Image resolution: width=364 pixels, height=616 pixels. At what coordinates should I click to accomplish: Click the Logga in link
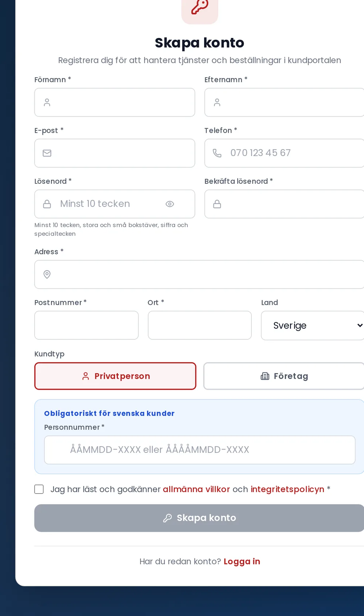[x=242, y=561]
